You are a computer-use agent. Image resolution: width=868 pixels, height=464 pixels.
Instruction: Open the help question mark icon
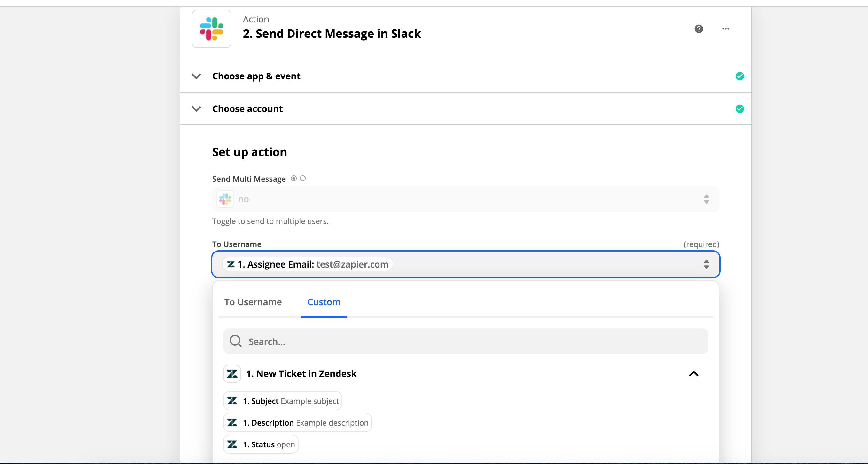(699, 29)
